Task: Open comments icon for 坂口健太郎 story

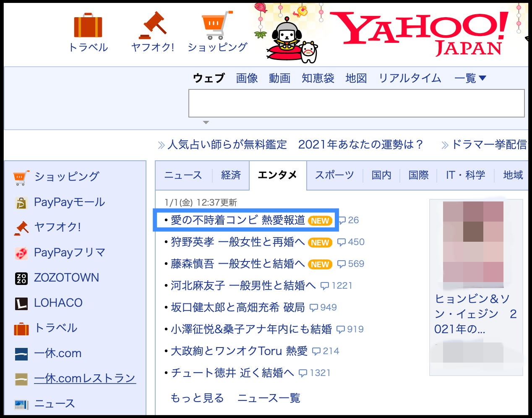Action: [x=314, y=308]
